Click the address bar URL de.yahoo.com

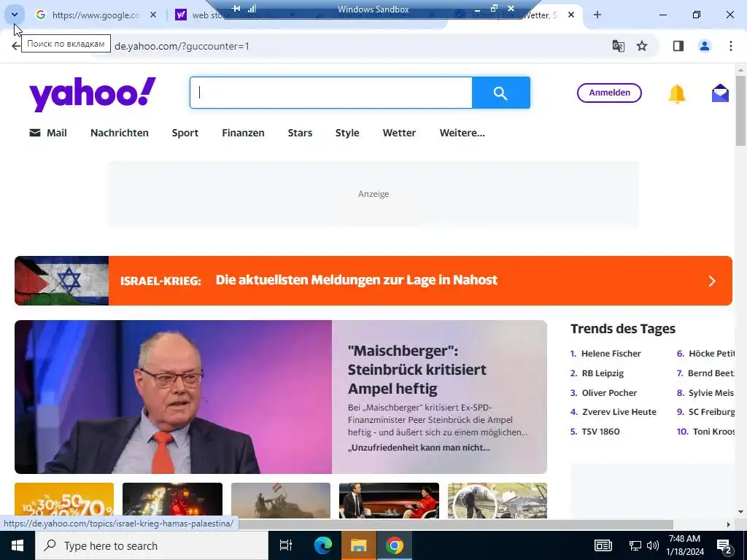pos(182,46)
